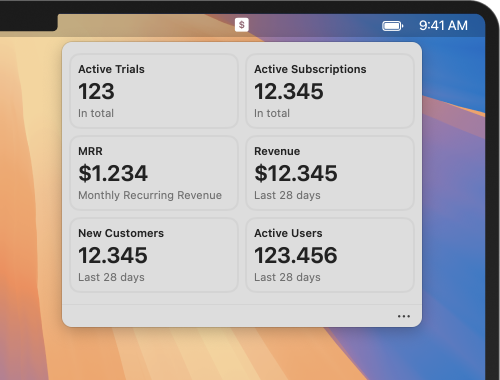The height and width of the screenshot is (380, 500).
Task: Click the 12.345 Active Subscriptions value
Action: point(289,91)
